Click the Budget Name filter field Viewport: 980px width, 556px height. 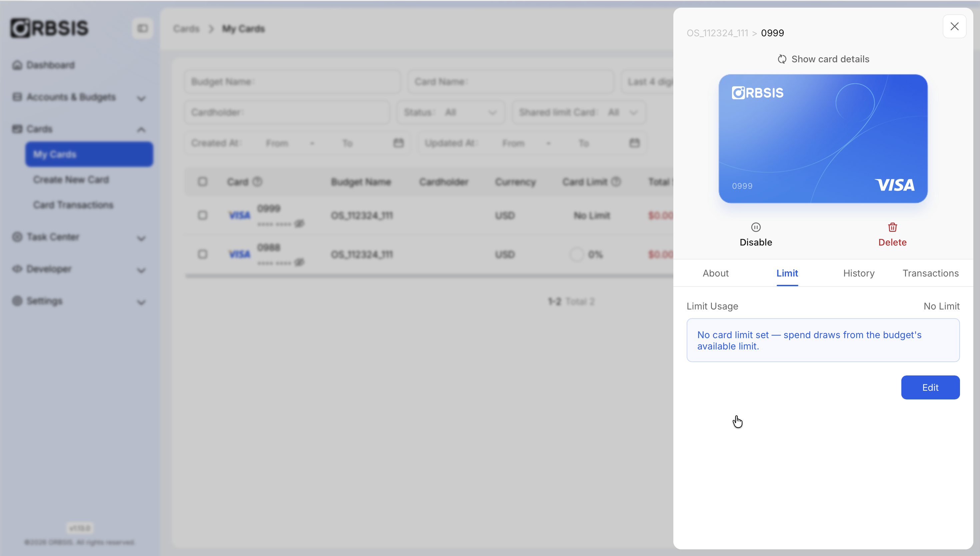(293, 81)
